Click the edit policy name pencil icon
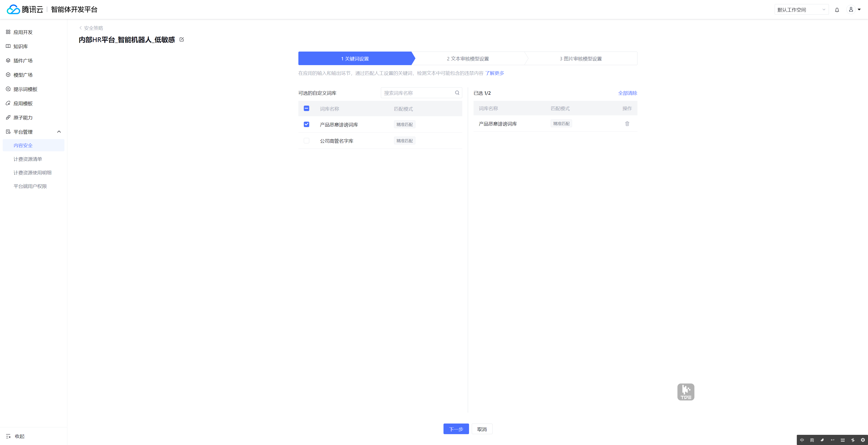Viewport: 868px width, 445px height. coord(182,39)
